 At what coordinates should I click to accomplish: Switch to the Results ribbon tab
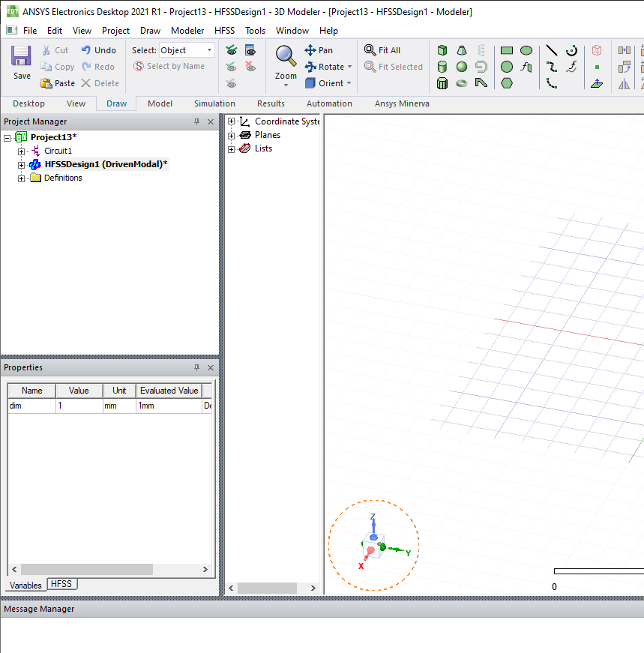pyautogui.click(x=271, y=103)
